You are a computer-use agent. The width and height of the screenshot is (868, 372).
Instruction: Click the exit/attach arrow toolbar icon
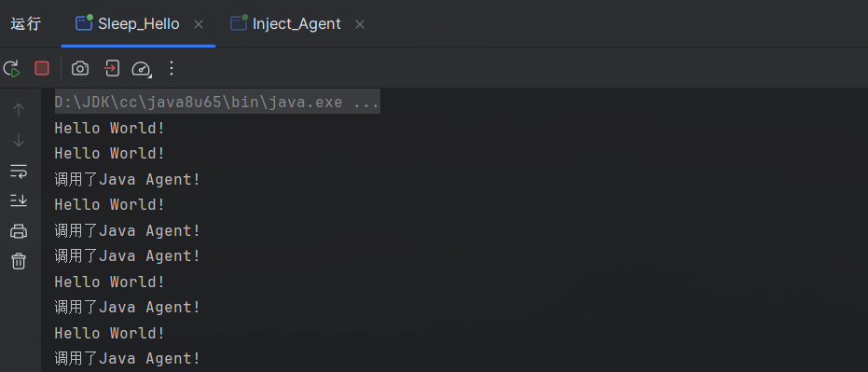click(112, 68)
